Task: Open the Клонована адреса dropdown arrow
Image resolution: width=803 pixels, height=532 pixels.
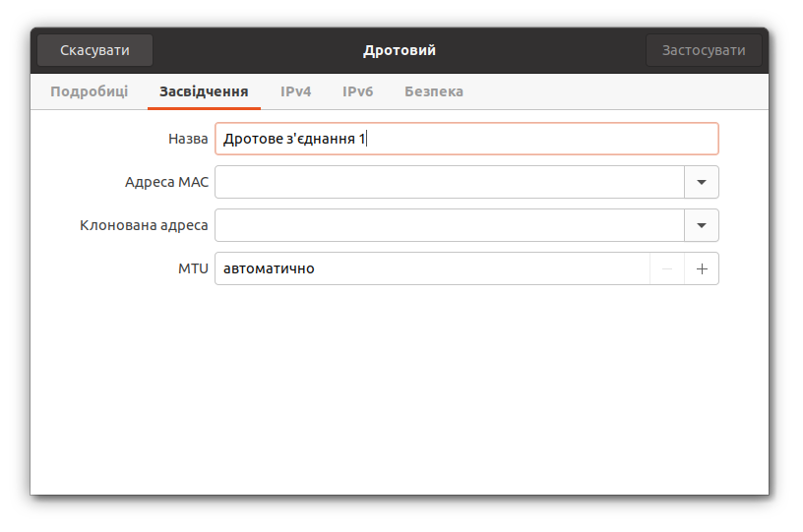Action: click(702, 225)
